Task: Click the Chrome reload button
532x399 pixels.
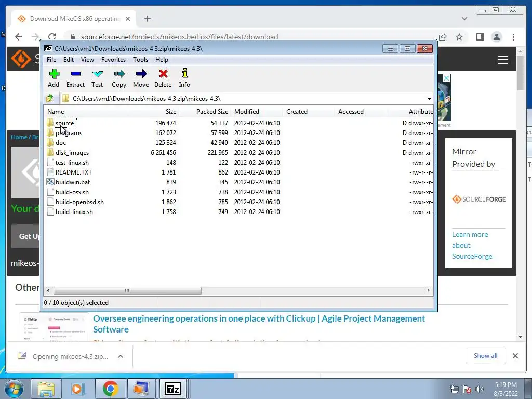Action: 52,37
